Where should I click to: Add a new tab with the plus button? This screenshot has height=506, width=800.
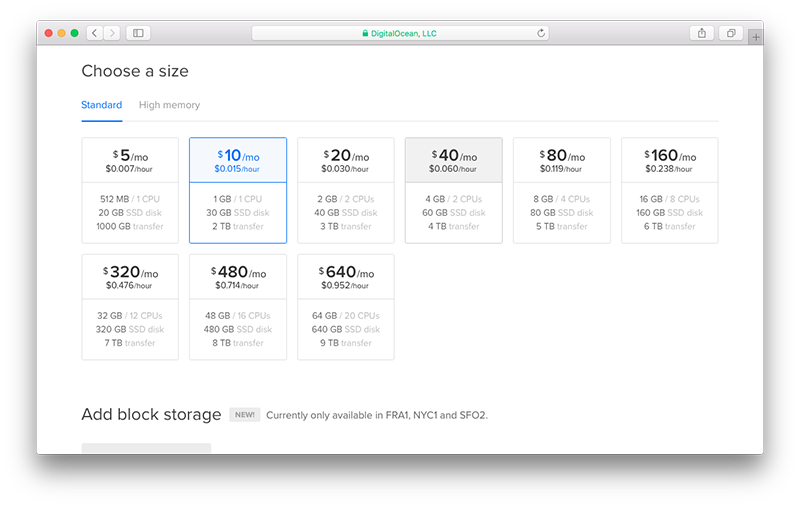tap(756, 37)
